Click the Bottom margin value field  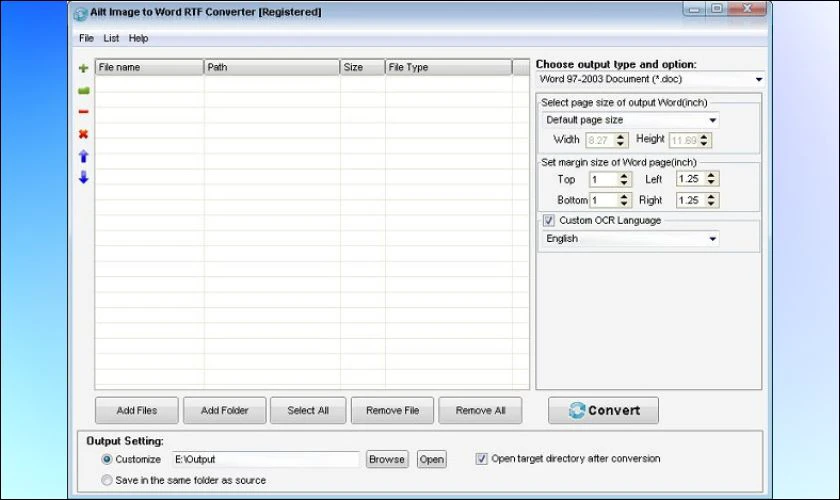[x=604, y=200]
